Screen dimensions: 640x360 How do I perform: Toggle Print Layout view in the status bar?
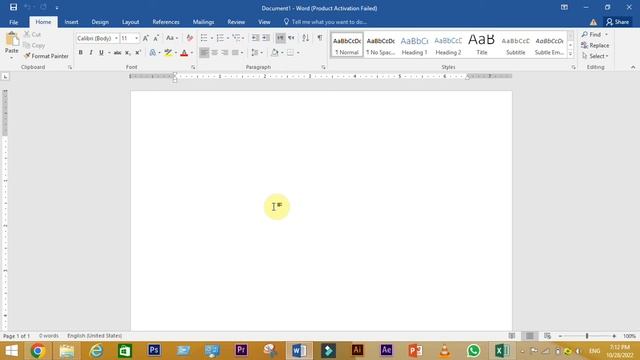click(529, 336)
